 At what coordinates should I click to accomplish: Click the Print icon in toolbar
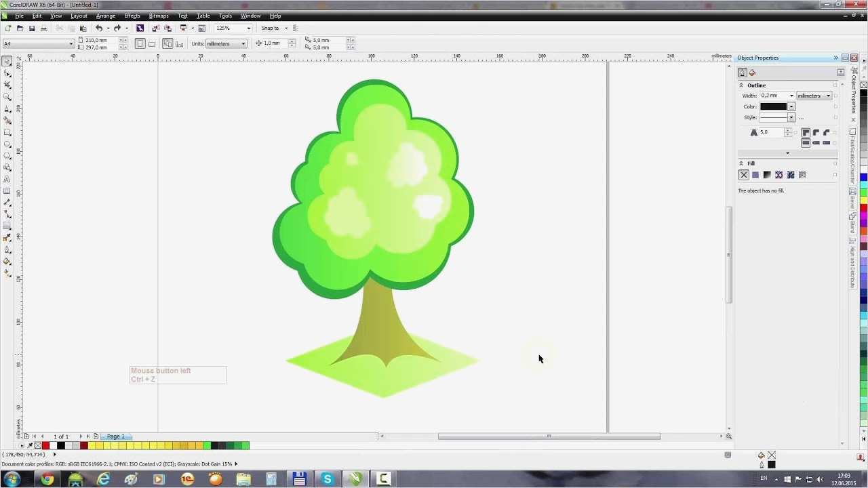[44, 28]
